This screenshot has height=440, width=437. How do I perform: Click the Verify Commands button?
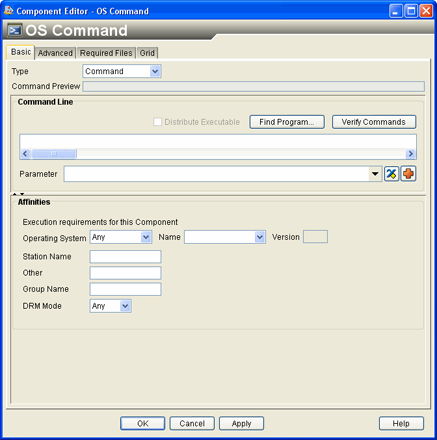click(x=374, y=122)
